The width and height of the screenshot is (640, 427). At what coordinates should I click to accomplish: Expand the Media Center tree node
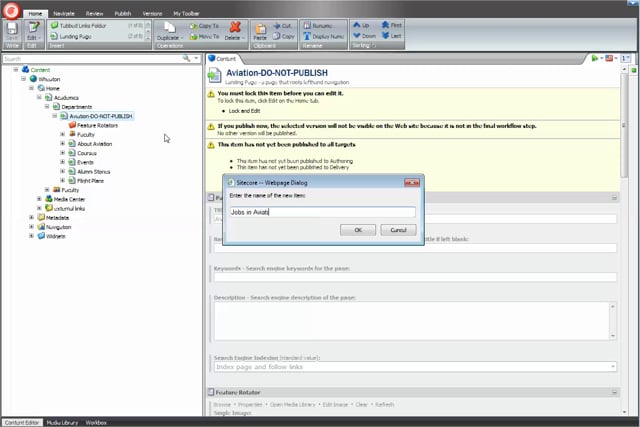point(39,199)
